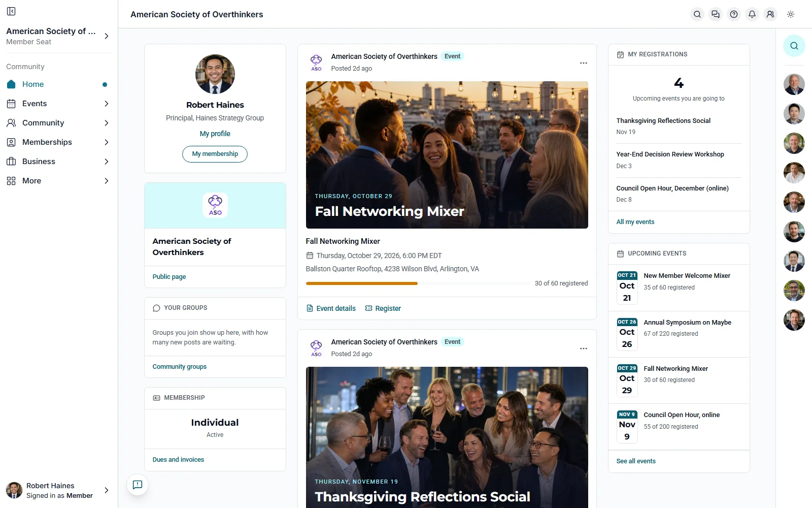Click the Upcoming Events calendar icon
This screenshot has width=812, height=508.
(620, 253)
